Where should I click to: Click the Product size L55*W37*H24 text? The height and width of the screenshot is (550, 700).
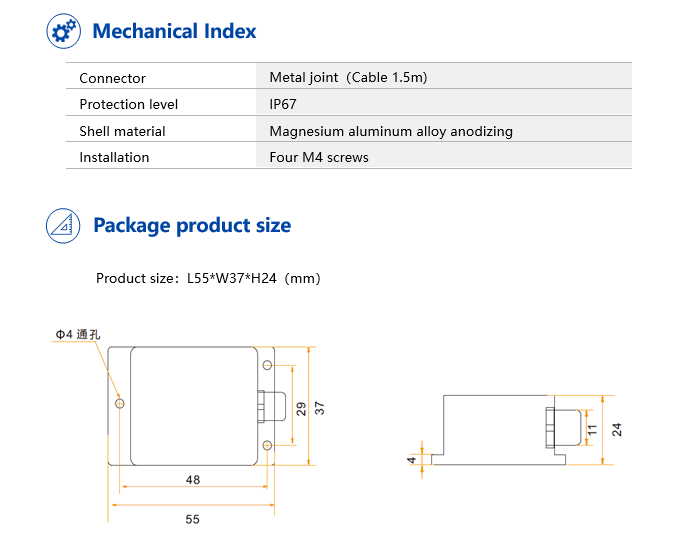208,278
